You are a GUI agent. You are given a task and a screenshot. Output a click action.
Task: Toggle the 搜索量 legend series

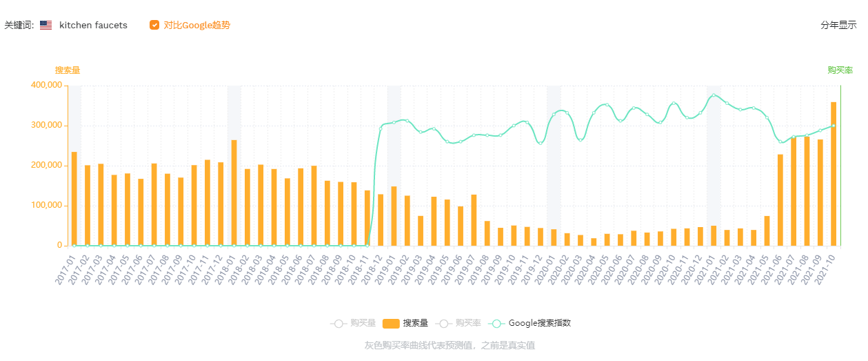(415, 323)
